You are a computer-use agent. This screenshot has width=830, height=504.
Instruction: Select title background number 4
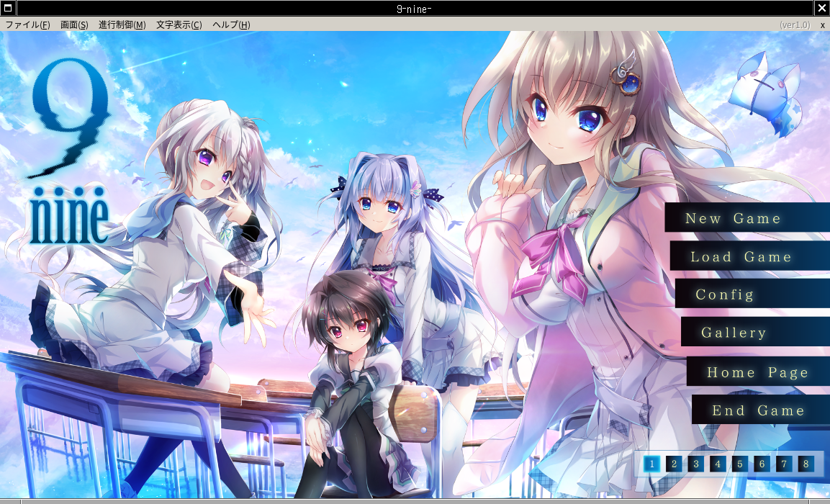point(718,464)
